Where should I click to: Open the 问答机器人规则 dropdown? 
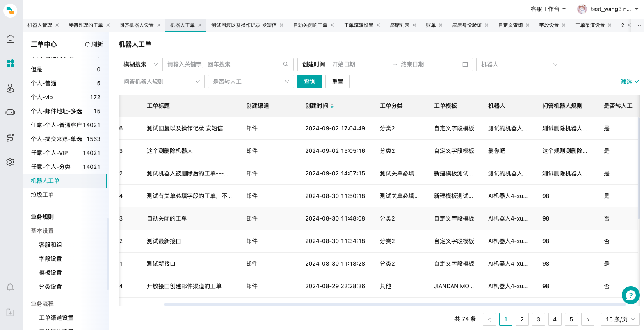click(162, 82)
